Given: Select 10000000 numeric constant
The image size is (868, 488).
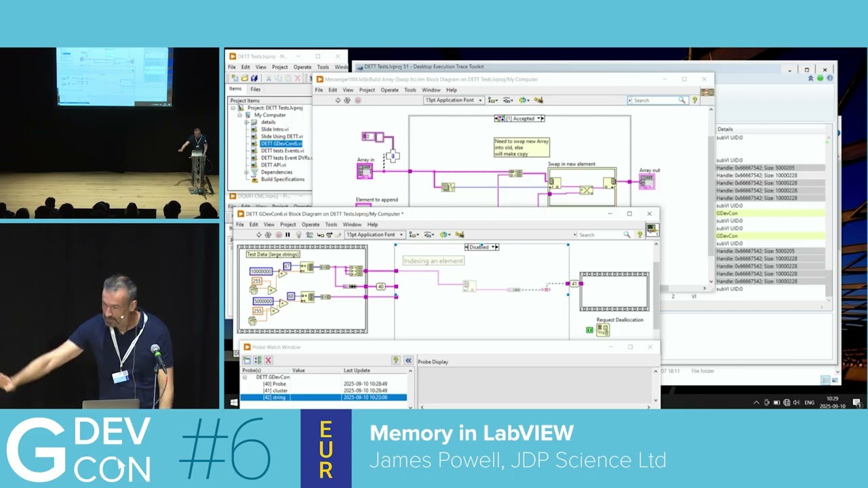Looking at the screenshot, I should pos(261,271).
